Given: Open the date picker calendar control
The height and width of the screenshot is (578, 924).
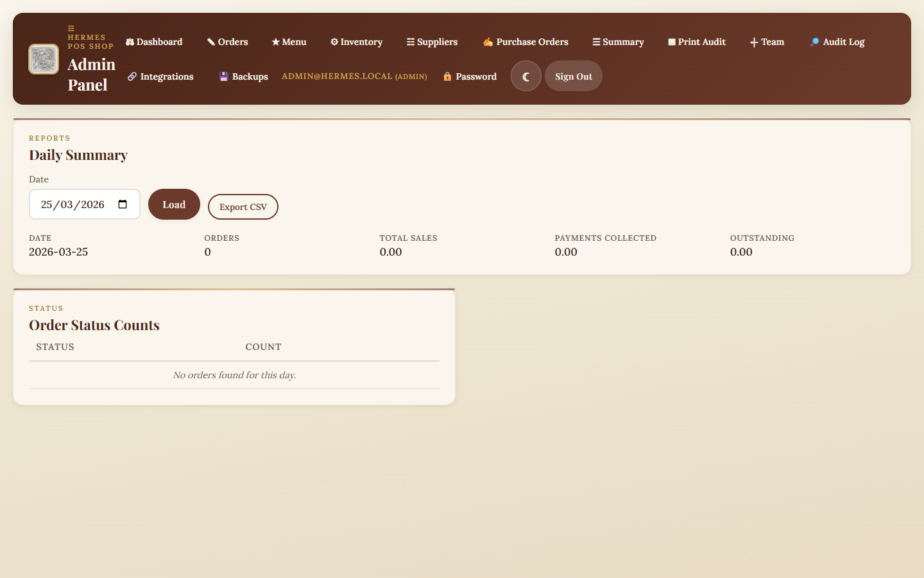Looking at the screenshot, I should (x=123, y=204).
